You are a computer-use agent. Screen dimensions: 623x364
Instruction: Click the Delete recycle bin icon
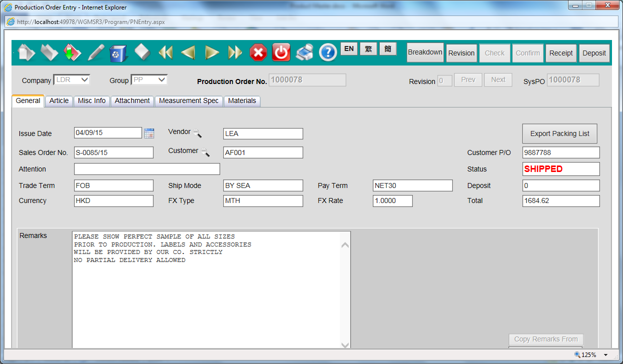[x=118, y=52]
